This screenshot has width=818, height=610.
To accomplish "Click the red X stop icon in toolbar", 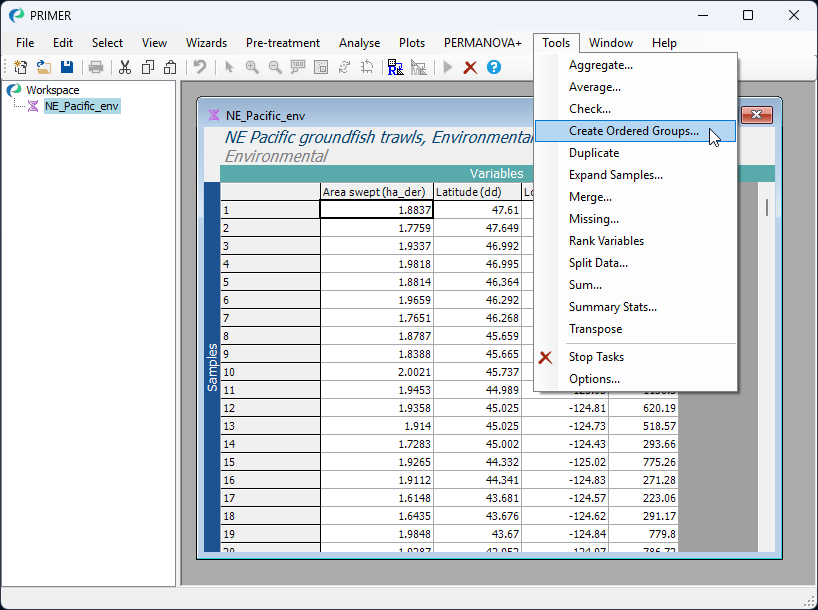I will pos(470,67).
